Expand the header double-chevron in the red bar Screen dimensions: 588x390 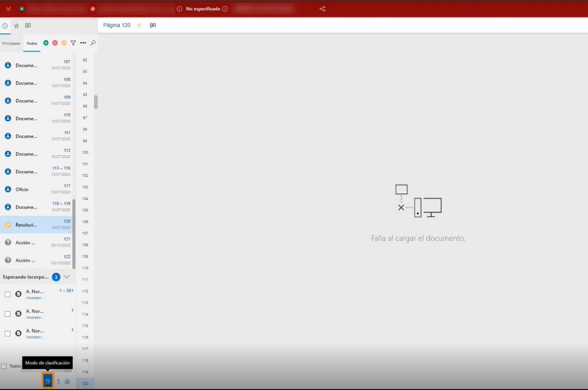tap(8, 9)
